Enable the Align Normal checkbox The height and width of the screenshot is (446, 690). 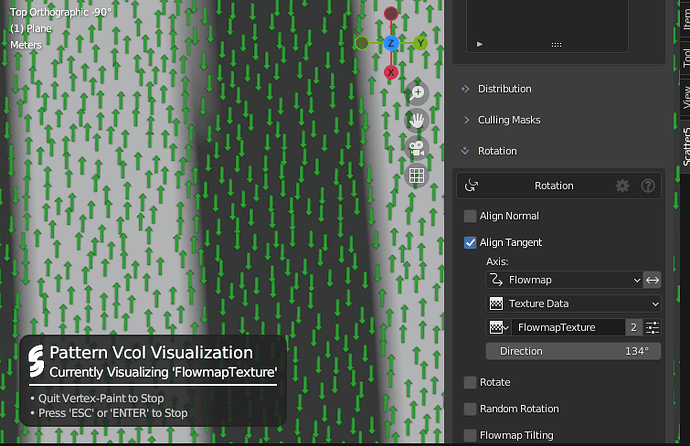click(x=470, y=216)
